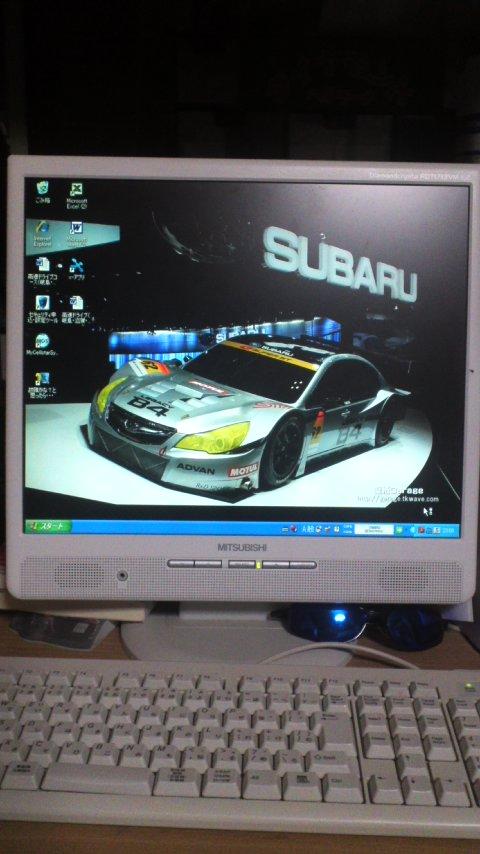Open the Microsoft Word desktop shortcut
The height and width of the screenshot is (854, 480).
point(76,233)
